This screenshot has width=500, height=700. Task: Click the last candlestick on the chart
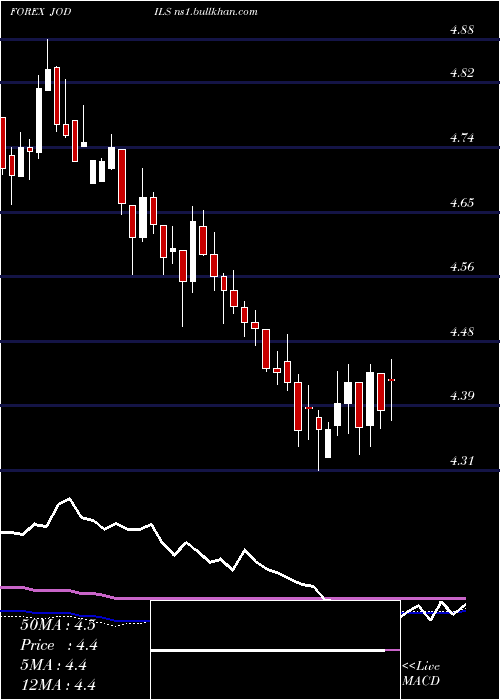[392, 390]
